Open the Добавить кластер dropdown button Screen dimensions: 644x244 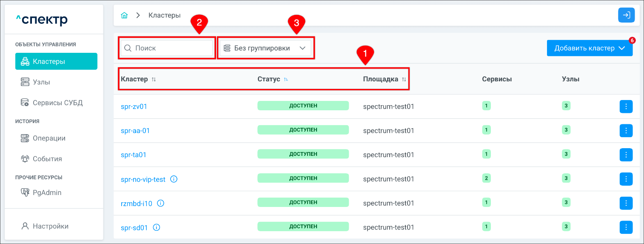click(x=589, y=48)
